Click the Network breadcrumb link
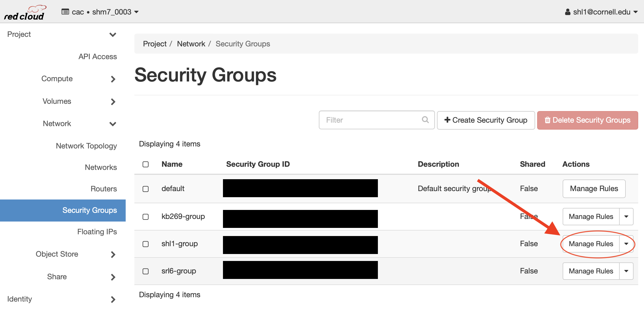644x312 pixels. (x=191, y=44)
